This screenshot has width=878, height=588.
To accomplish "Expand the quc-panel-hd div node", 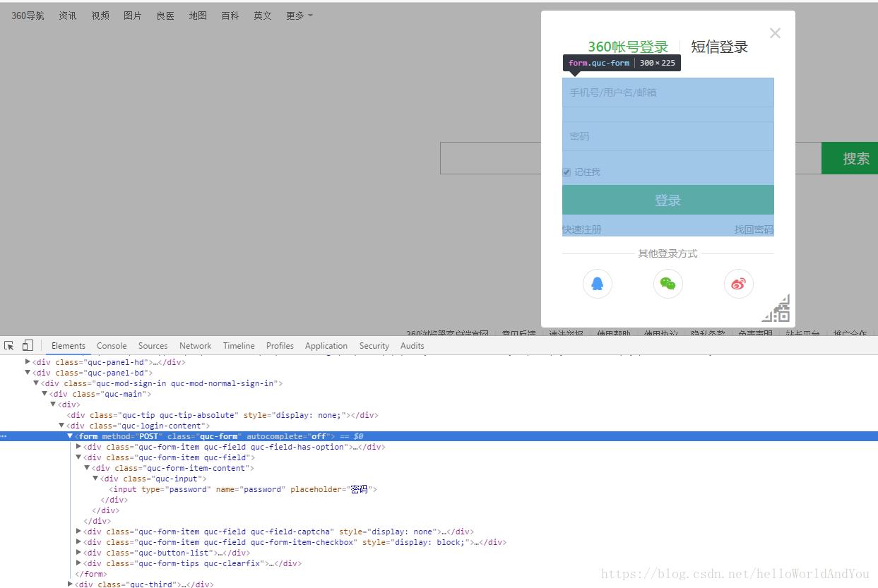I will pyautogui.click(x=28, y=362).
